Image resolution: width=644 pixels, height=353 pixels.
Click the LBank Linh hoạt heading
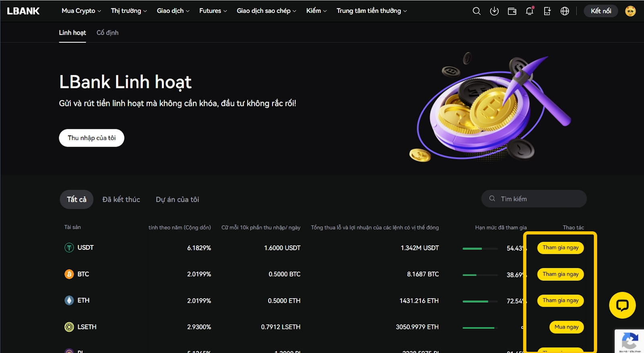[x=125, y=82]
